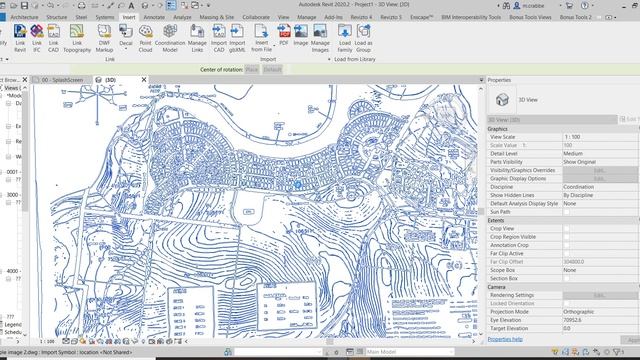
Task: Click the Link IFC tool
Action: (x=37, y=38)
